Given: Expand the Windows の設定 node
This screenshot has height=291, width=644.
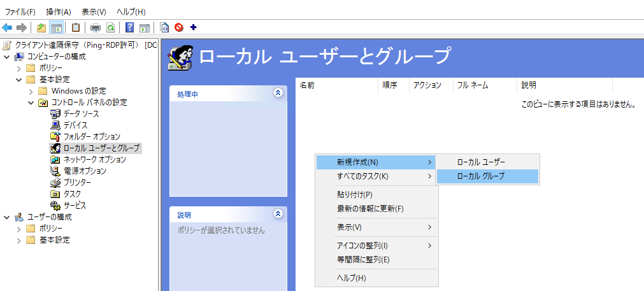Looking at the screenshot, I should click(31, 90).
